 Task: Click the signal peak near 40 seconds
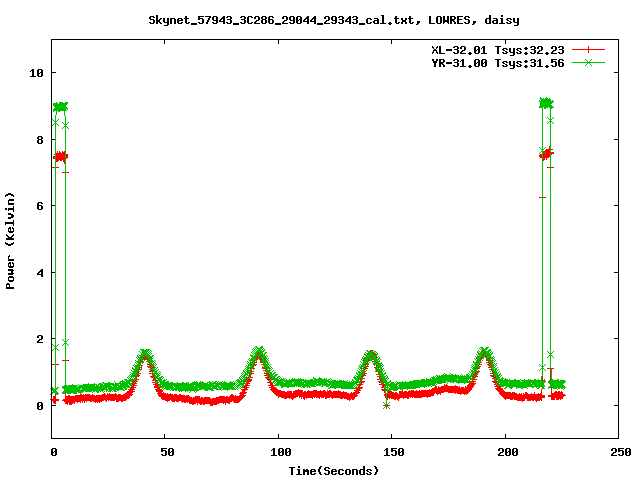pos(145,354)
